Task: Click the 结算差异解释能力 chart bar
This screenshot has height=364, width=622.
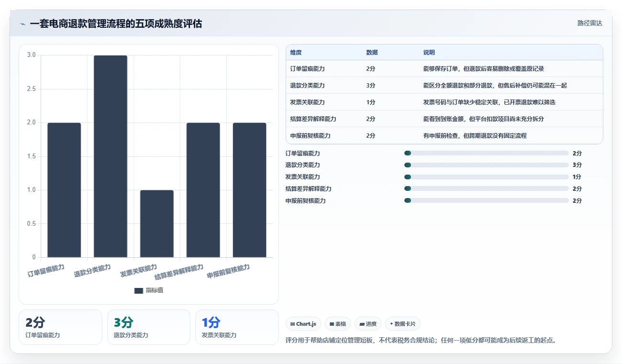Action: point(203,190)
